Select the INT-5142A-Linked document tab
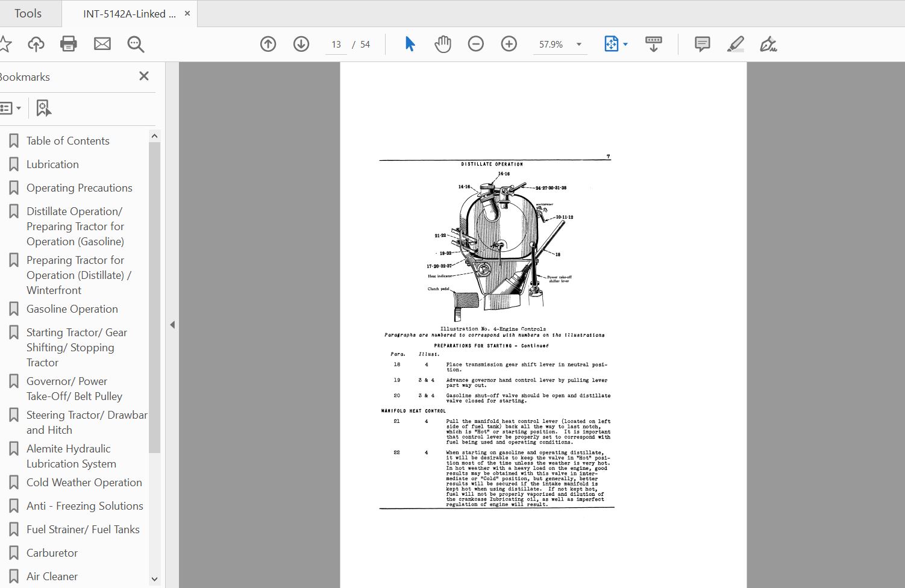This screenshot has height=588, width=905. point(129,14)
